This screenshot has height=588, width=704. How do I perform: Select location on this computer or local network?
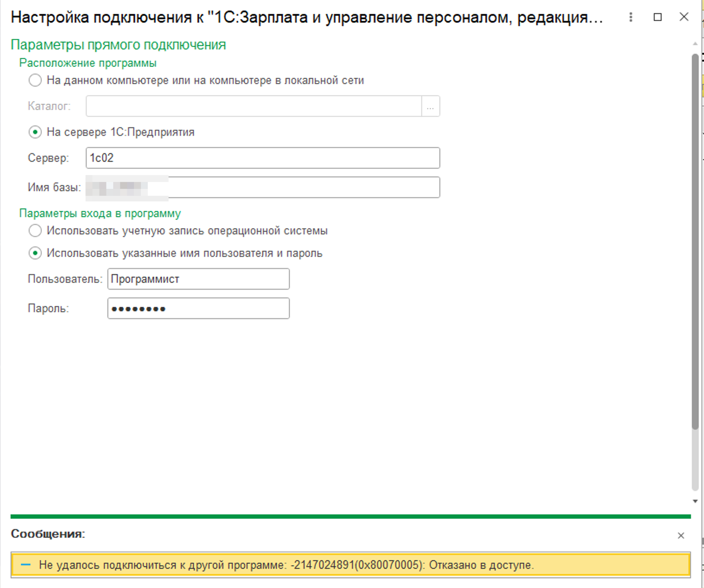34,80
